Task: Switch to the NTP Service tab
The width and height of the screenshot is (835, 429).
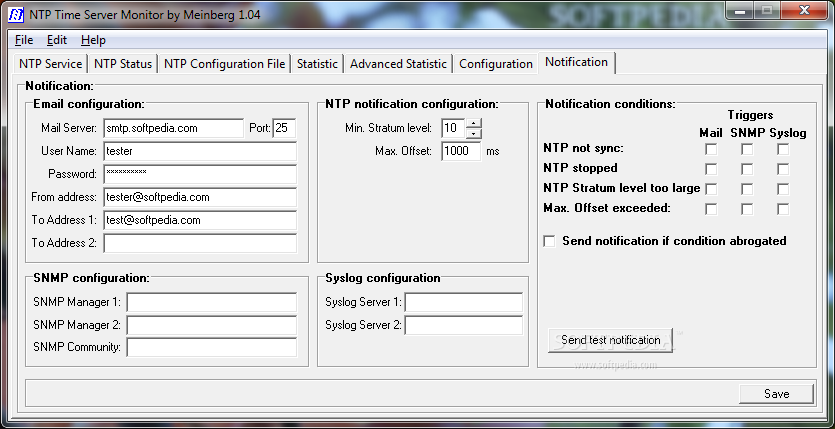Action: [50, 64]
